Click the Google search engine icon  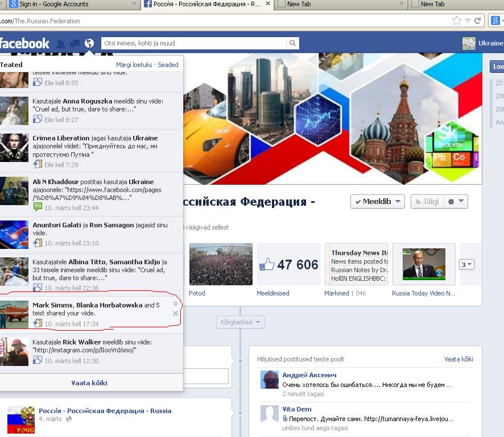point(495,21)
